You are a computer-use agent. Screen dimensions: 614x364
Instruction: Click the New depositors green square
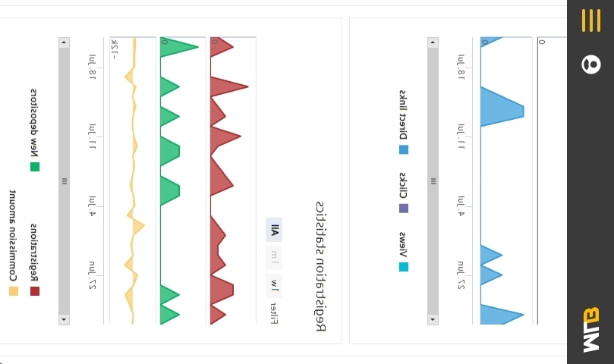35,167
